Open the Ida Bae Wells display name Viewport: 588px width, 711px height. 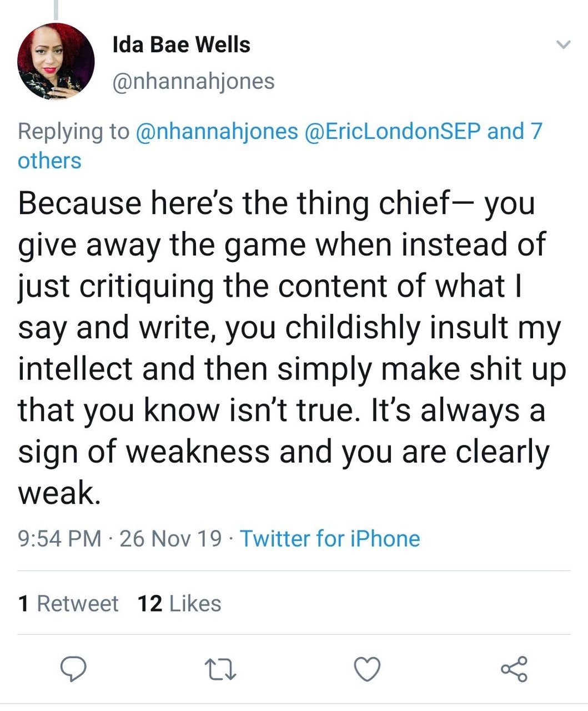click(x=181, y=45)
